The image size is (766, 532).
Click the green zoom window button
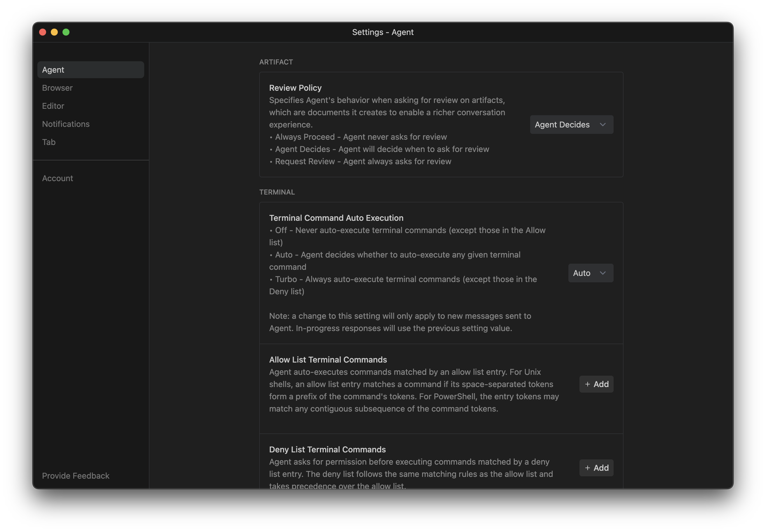pos(66,32)
